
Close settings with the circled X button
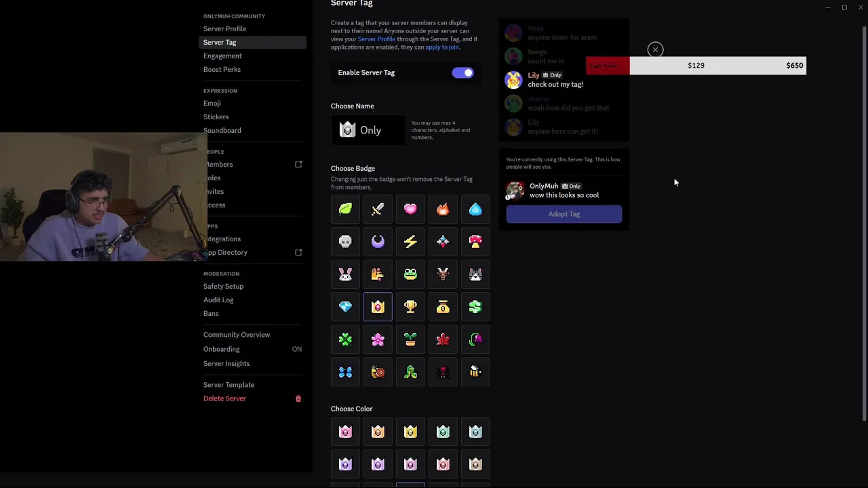[655, 49]
